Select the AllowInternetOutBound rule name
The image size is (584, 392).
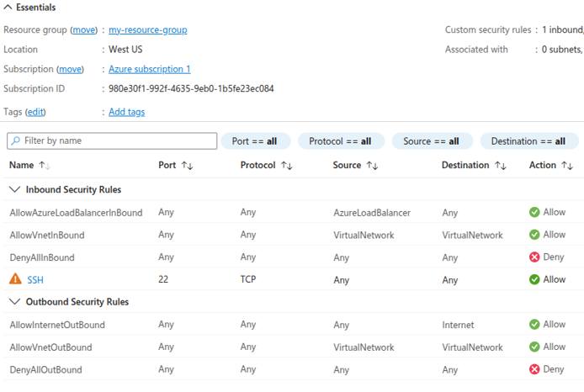(57, 325)
